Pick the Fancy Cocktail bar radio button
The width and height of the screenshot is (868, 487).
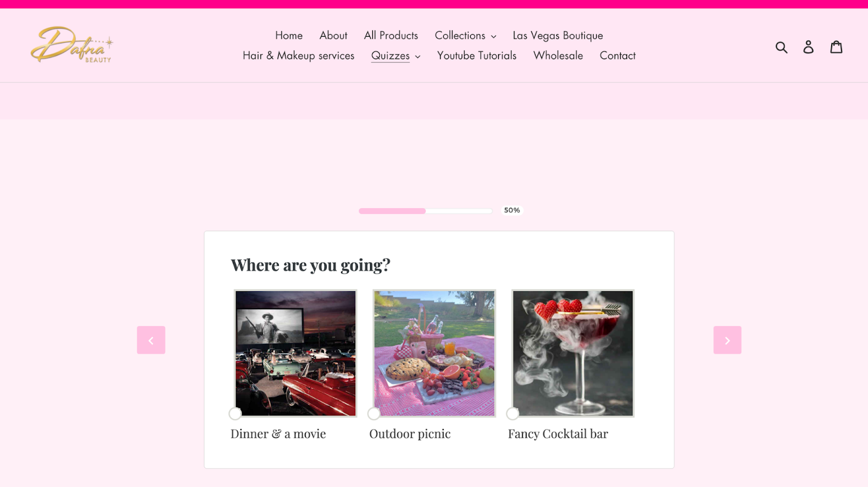tap(513, 414)
